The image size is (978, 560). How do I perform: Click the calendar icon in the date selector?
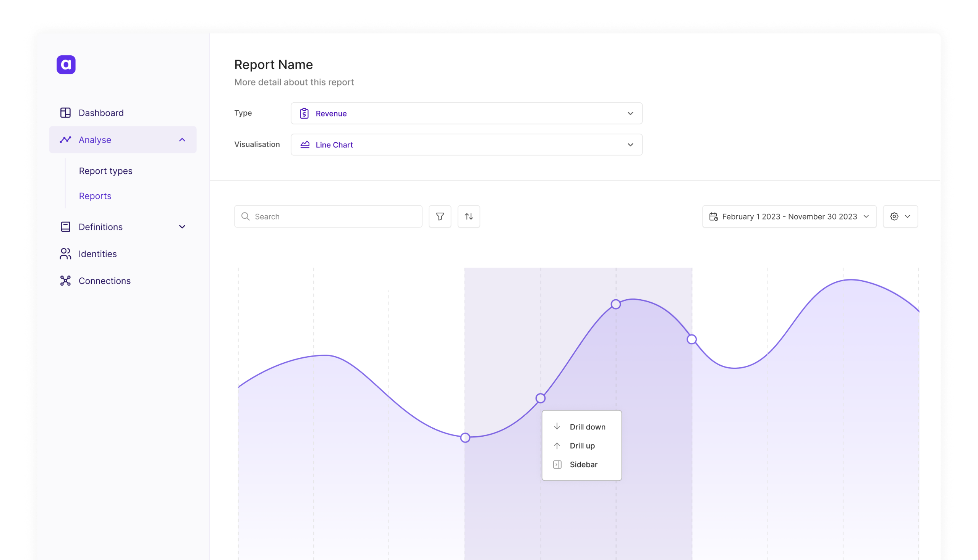coord(713,216)
